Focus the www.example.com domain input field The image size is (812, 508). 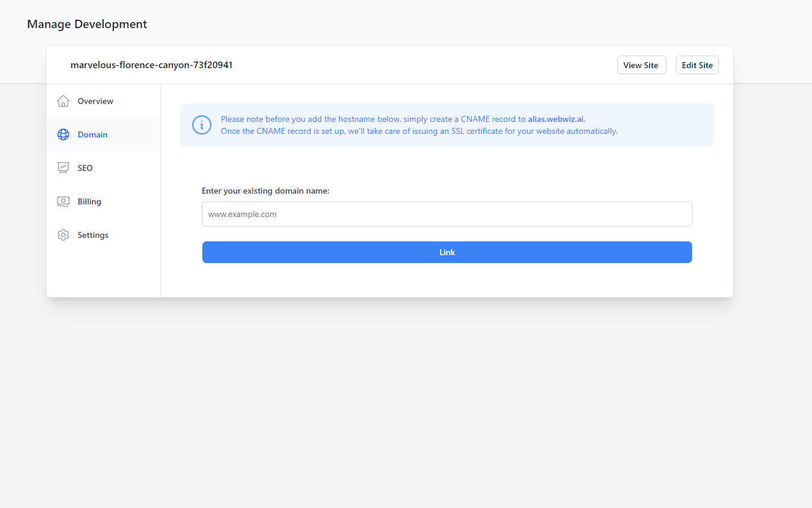point(447,214)
